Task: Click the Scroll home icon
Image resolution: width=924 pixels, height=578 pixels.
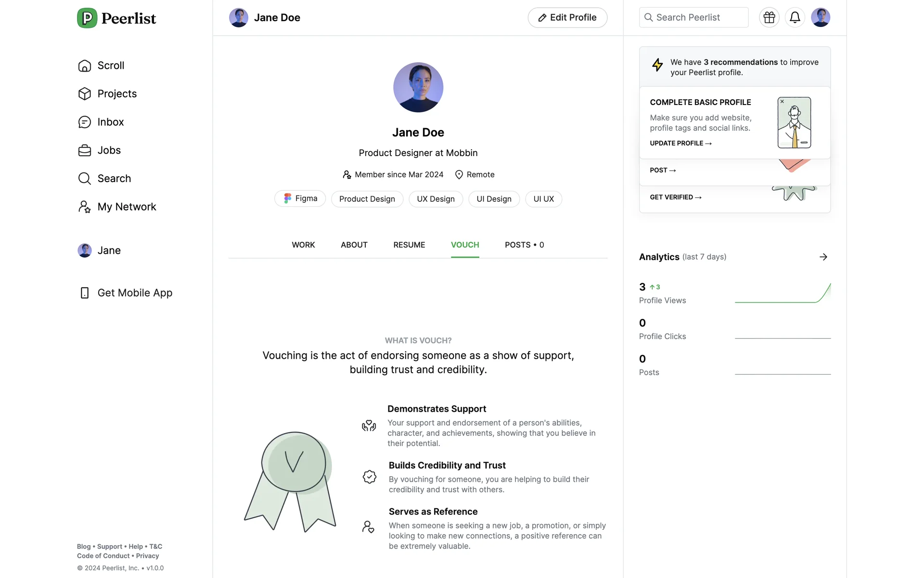Action: [x=85, y=66]
